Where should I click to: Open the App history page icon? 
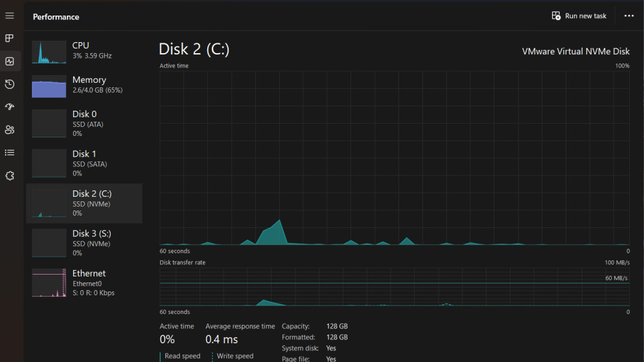[x=10, y=84]
